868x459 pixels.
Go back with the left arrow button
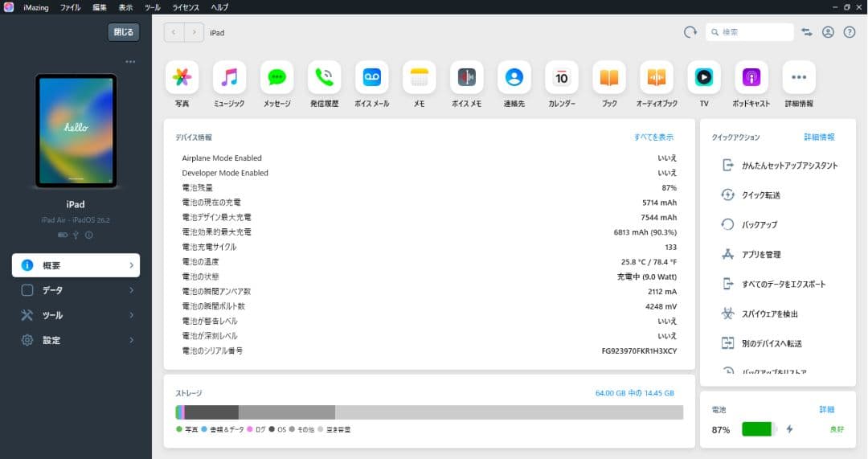click(x=174, y=32)
